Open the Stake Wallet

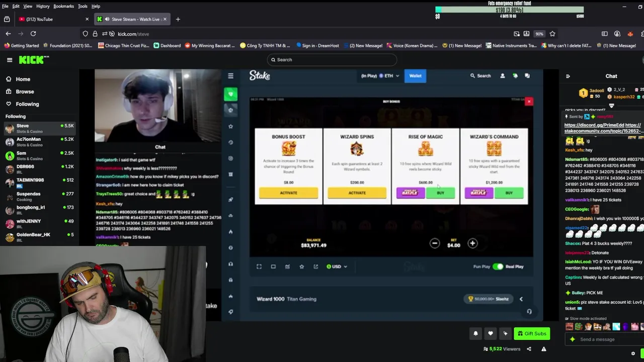pyautogui.click(x=415, y=76)
